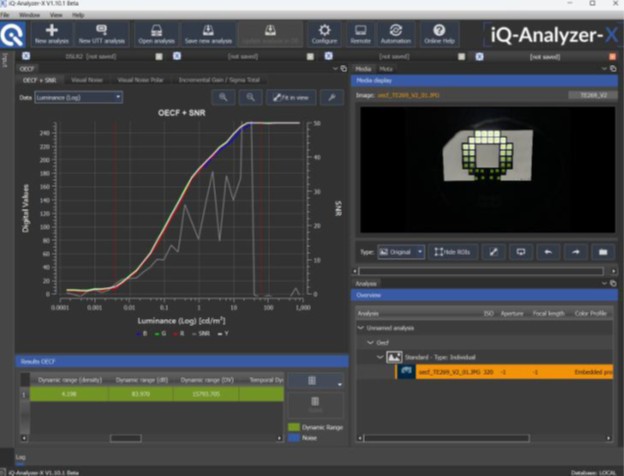Open the File menu
The height and width of the screenshot is (476, 624).
click(x=5, y=15)
